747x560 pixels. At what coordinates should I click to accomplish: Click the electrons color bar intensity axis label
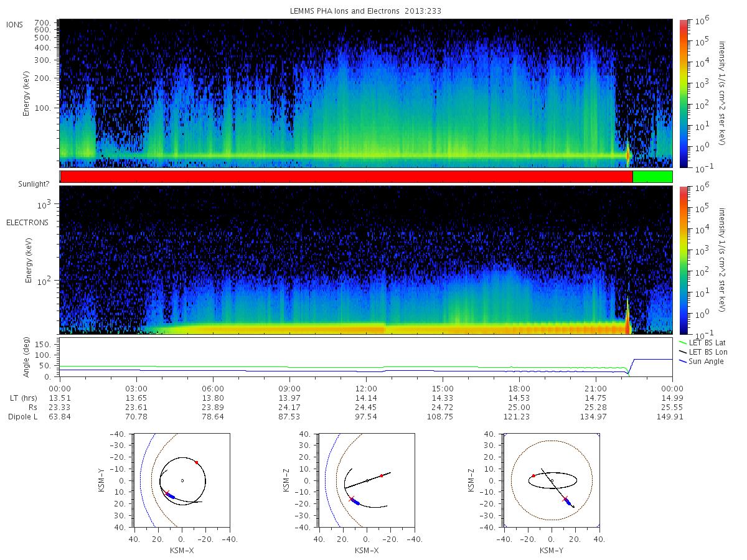pos(723,260)
